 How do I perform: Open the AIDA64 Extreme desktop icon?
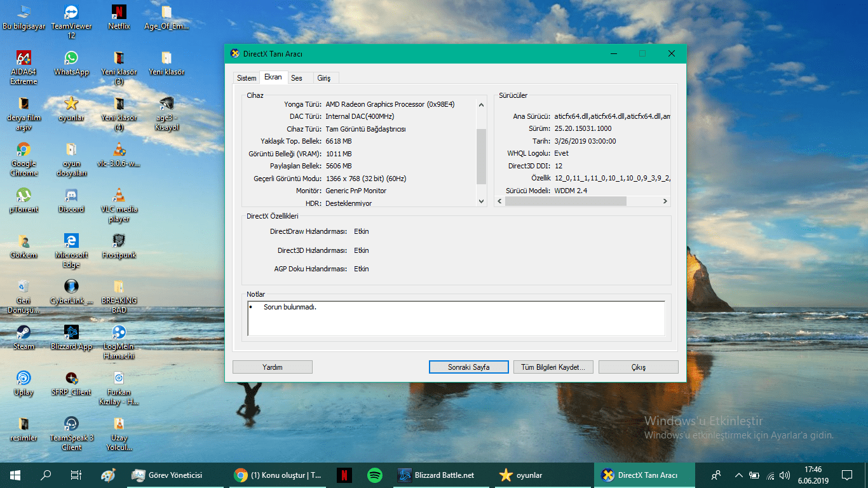click(24, 58)
